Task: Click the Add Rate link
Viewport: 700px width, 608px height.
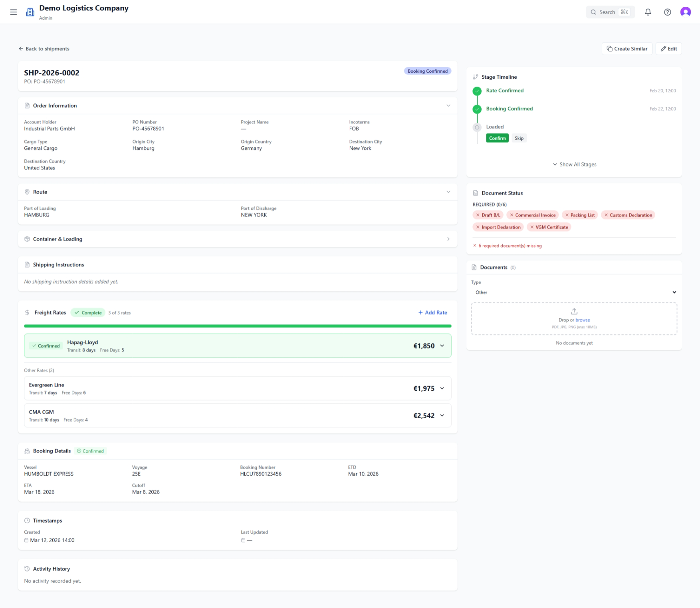Action: coord(432,313)
